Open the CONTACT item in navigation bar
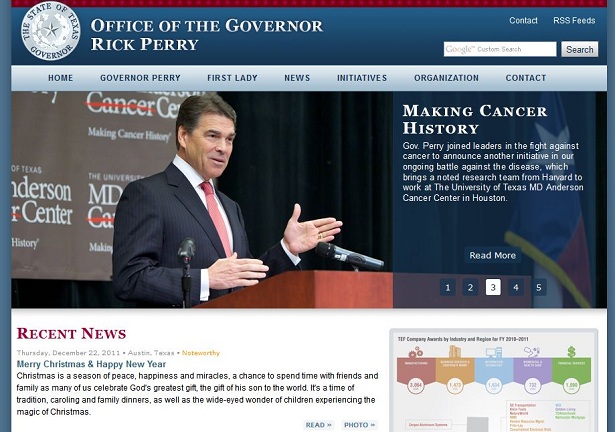This screenshot has width=615, height=432. [x=526, y=78]
